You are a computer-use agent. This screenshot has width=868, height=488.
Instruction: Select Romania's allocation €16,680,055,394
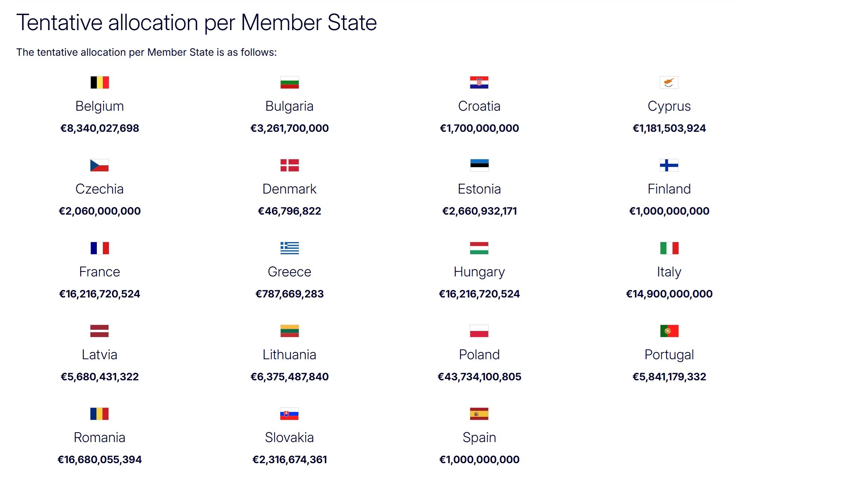click(99, 459)
